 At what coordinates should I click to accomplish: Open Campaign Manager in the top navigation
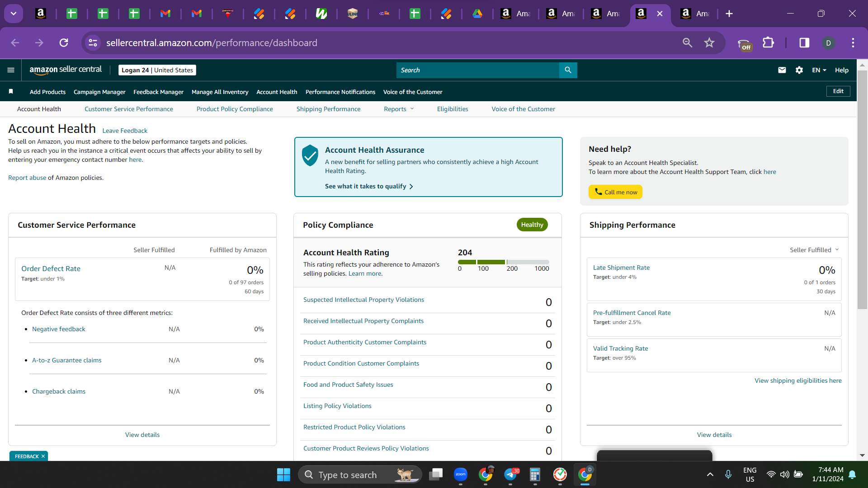point(99,92)
